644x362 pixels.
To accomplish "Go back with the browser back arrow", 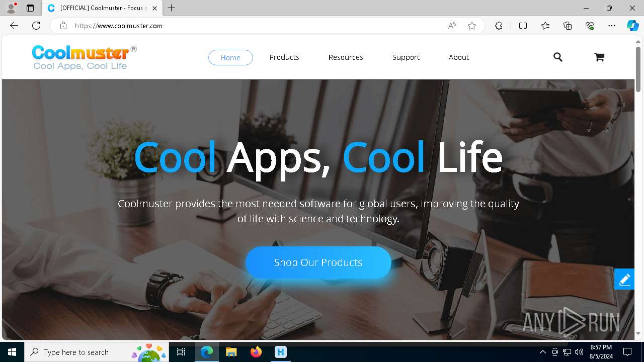I will [14, 26].
